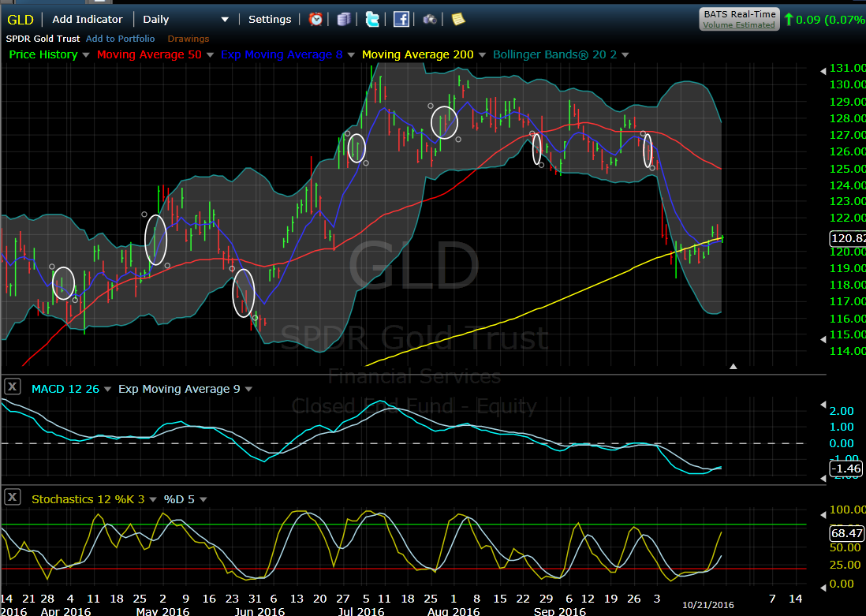The image size is (866, 616).
Task: Open Bollinger Bands 20 2 dropdown
Action: coord(625,55)
